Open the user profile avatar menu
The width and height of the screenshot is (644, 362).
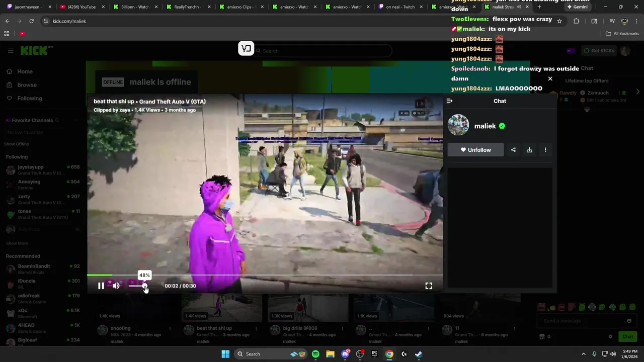[x=625, y=51]
